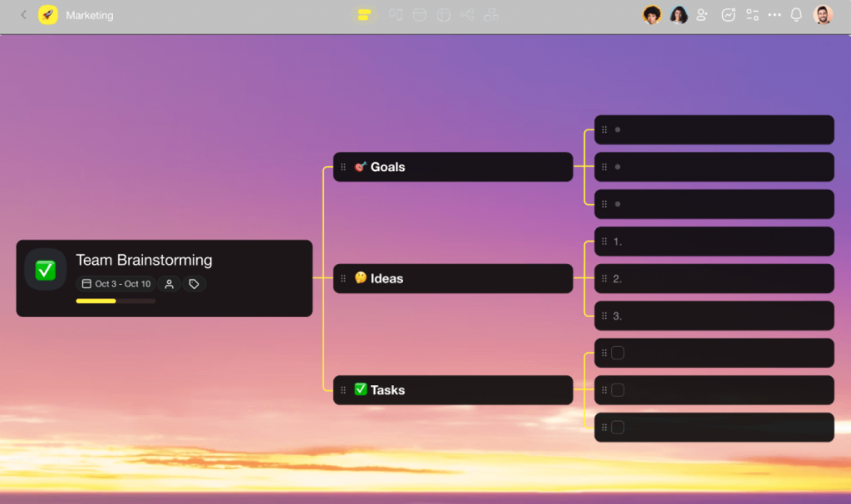Viewport: 851px width, 504px height.
Task: Open your profile avatar
Action: (823, 15)
